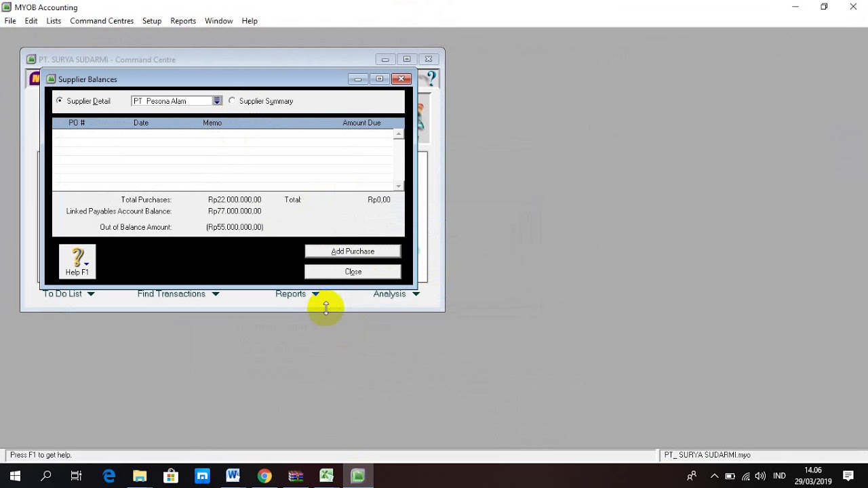Click Linked Payables balance Rp77.000.000,00
This screenshot has width=868, height=488.
235,211
